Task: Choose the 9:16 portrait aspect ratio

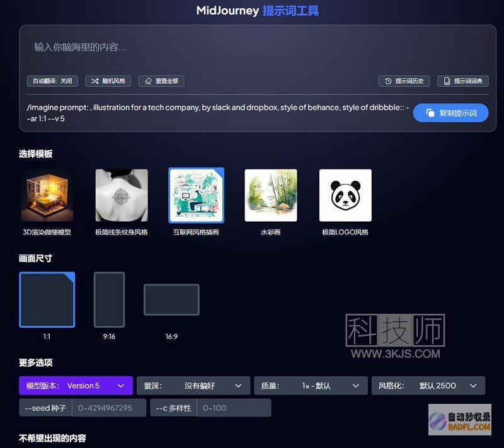Action: point(109,299)
